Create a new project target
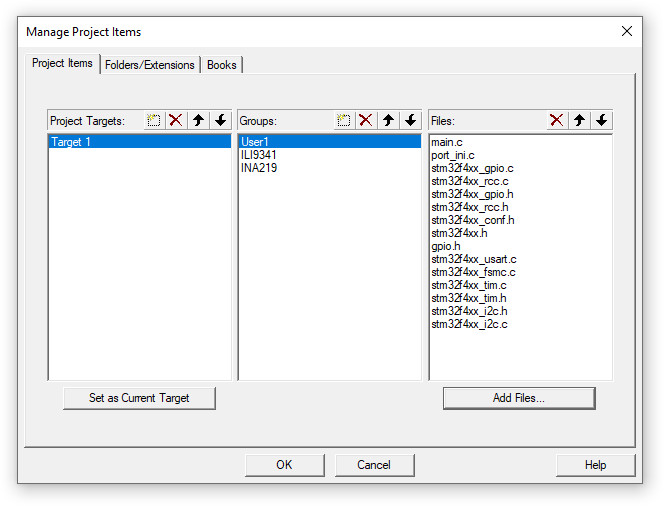 pyautogui.click(x=154, y=121)
